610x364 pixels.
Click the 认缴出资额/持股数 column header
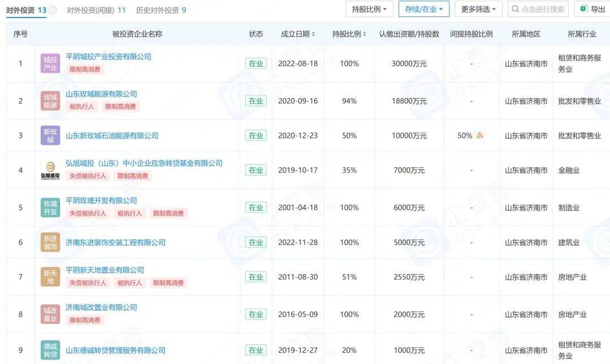[409, 34]
